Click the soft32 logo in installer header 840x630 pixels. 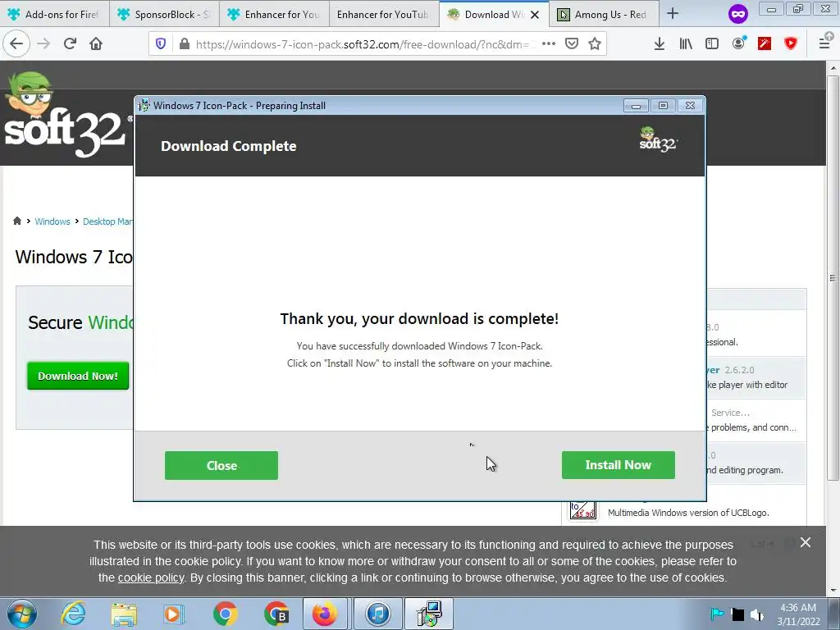(659, 139)
